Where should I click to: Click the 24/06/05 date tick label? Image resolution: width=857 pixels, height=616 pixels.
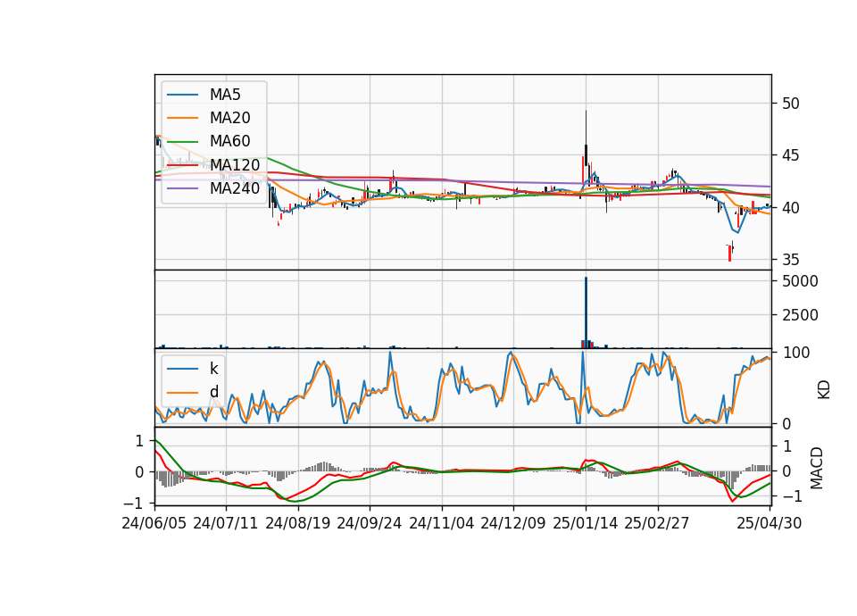pos(154,524)
